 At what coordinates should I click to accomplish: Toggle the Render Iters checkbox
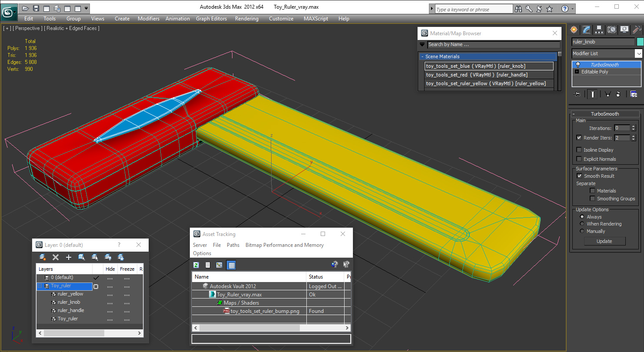(x=579, y=138)
